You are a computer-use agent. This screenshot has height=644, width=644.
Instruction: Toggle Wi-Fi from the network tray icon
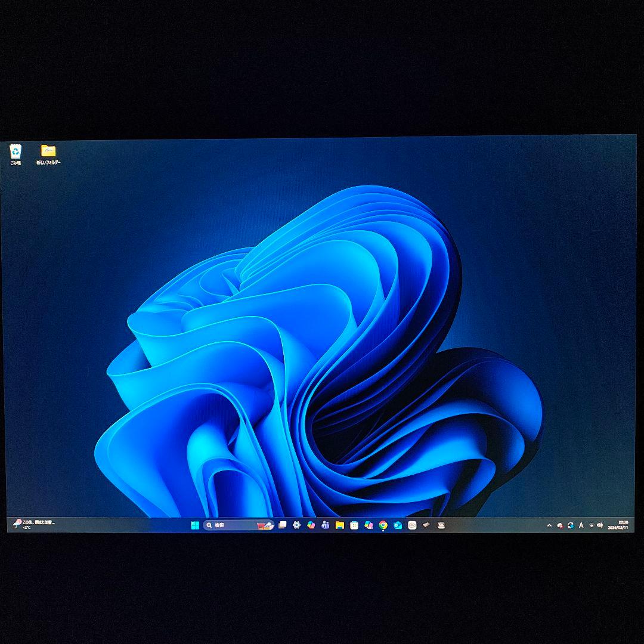tap(592, 525)
